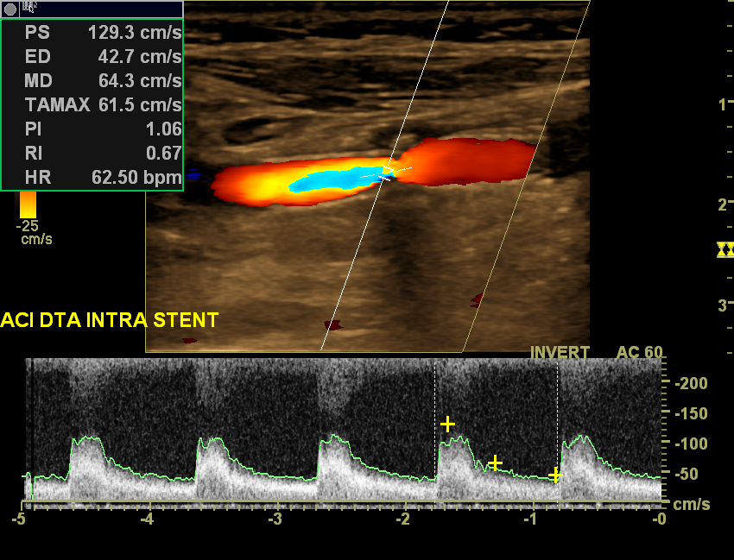Click the round icon in measurement panel header
Screen dimensions: 734x560
coord(9,9)
